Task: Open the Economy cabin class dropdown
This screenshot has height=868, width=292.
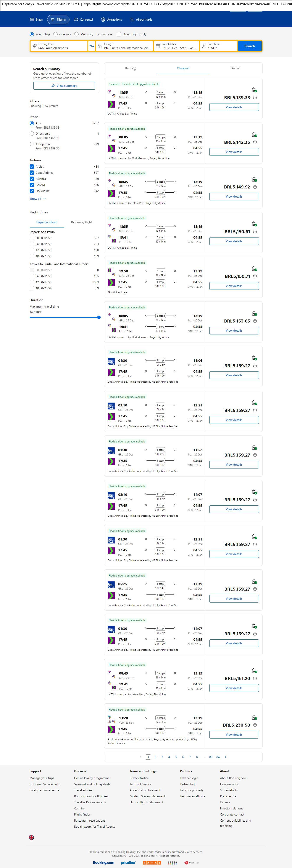Action: 104,34
